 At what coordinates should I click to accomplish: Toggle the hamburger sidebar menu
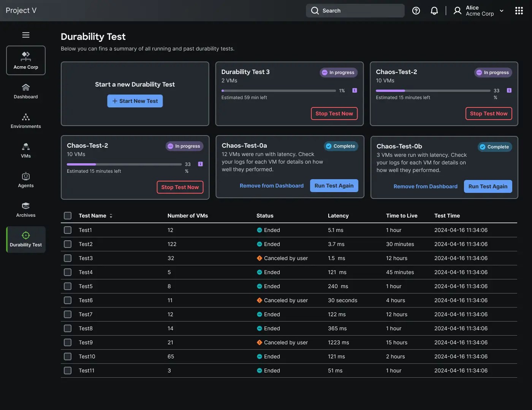(x=26, y=35)
